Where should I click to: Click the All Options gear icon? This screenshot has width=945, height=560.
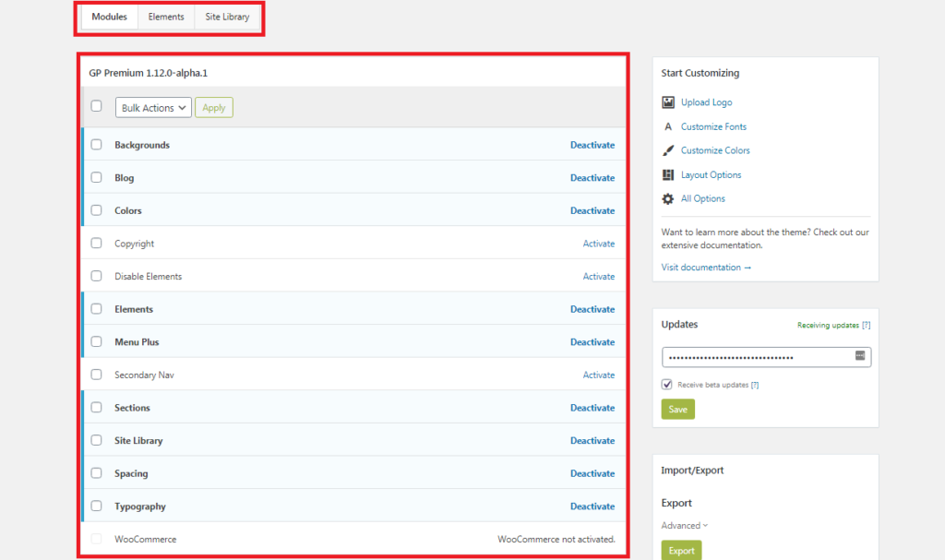668,198
